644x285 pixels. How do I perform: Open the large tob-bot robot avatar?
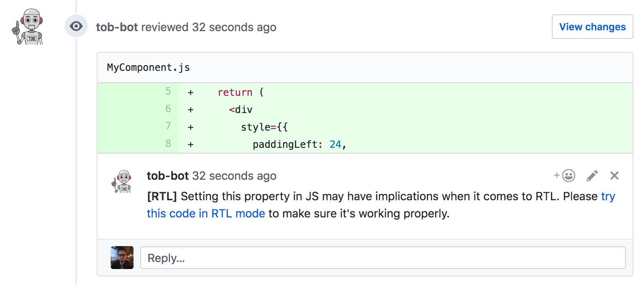[x=28, y=27]
